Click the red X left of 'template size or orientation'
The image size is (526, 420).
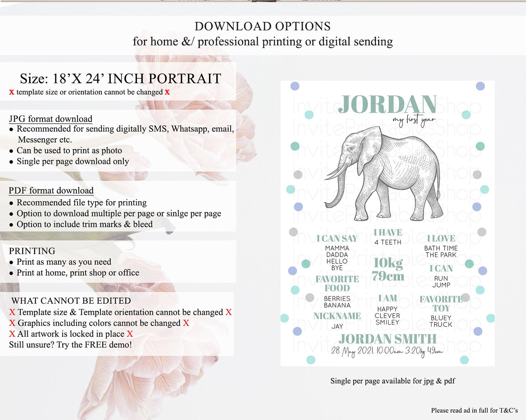tap(12, 92)
